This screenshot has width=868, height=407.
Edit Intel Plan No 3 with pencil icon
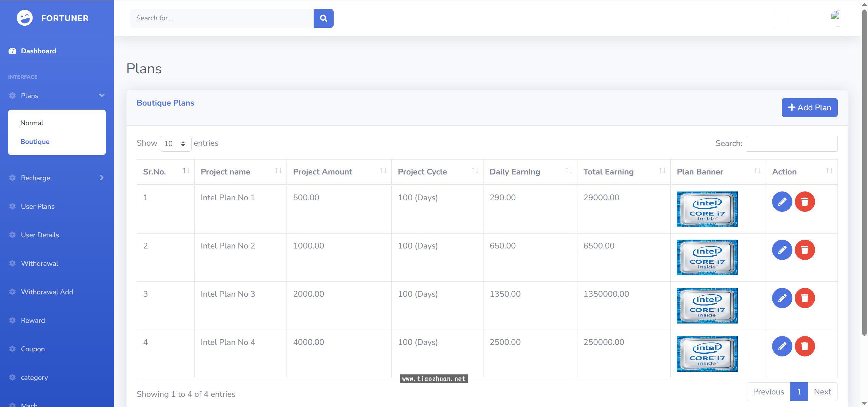[x=782, y=298]
